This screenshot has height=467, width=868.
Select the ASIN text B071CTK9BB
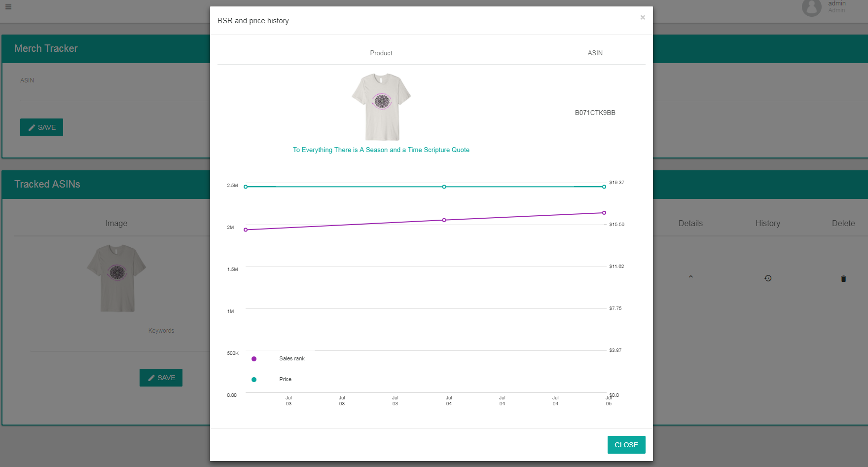pos(594,113)
